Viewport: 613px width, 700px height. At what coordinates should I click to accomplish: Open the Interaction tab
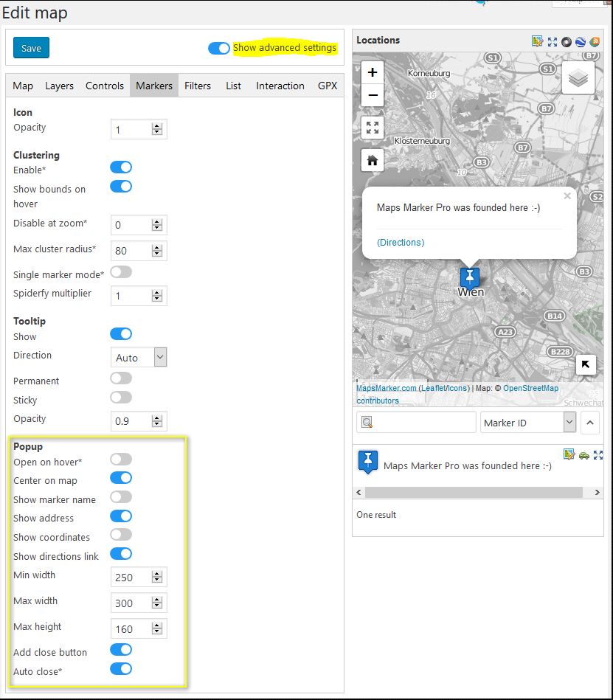click(280, 86)
